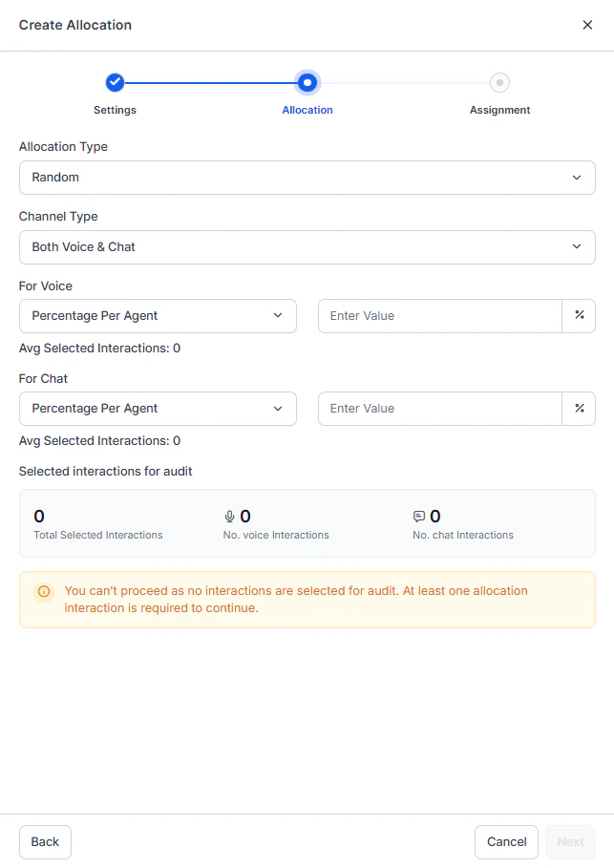Click the percent icon for Chat value
Viewport: 614px width, 868px height.
pos(579,409)
